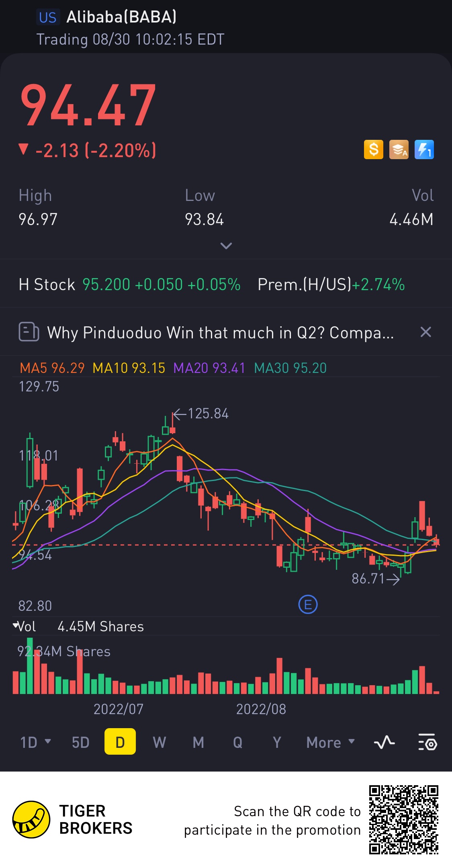Tap the 94.47 current price

88,105
